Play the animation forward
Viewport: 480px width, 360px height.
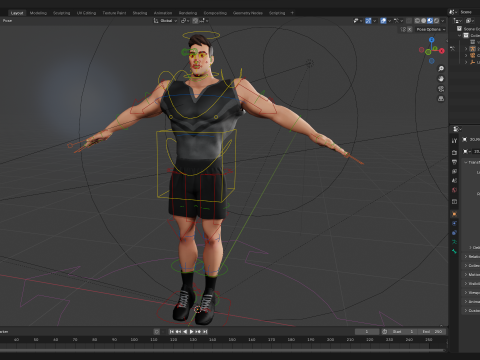click(x=192, y=332)
